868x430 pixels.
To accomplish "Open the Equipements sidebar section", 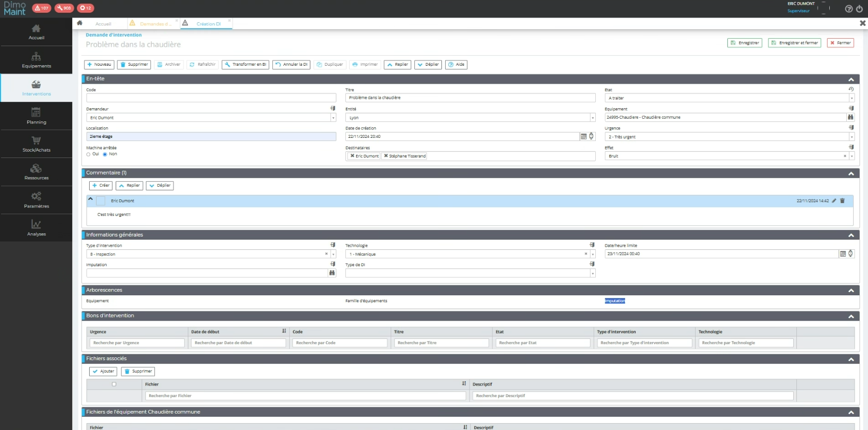I will [36, 60].
